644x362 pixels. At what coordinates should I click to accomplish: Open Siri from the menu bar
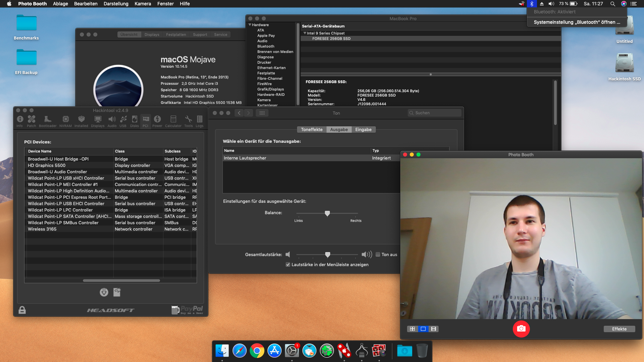(x=624, y=4)
